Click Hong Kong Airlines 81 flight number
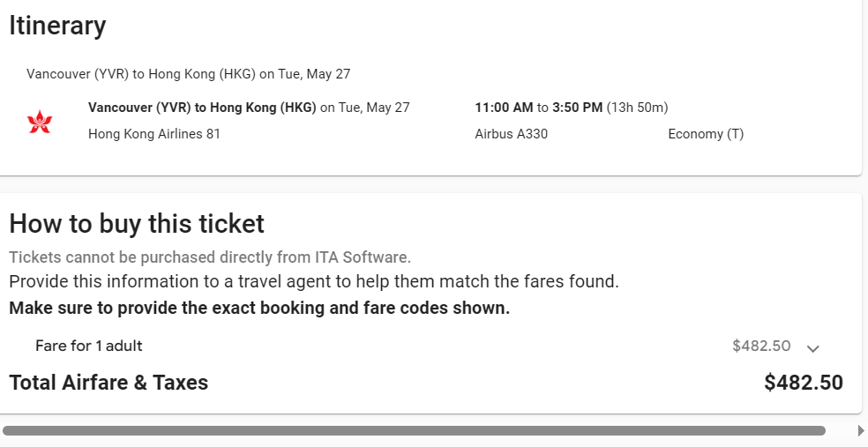868x447 pixels. coord(154,134)
